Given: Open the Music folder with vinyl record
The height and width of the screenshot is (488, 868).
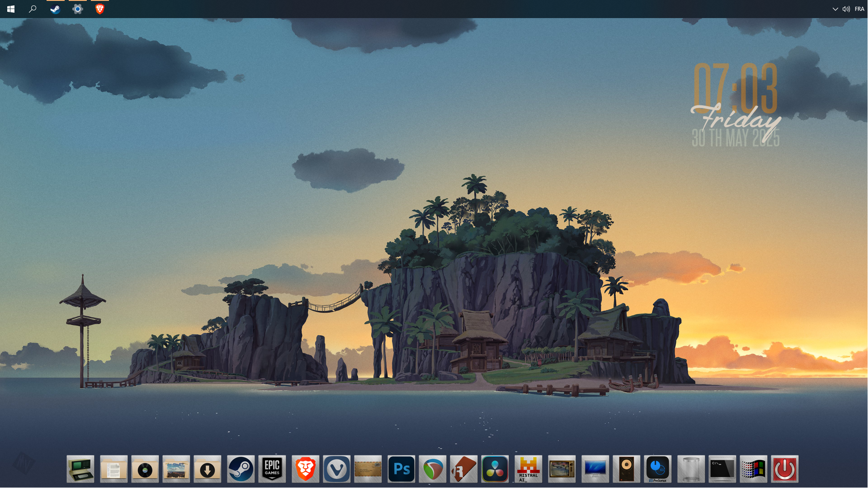Looking at the screenshot, I should tap(145, 469).
